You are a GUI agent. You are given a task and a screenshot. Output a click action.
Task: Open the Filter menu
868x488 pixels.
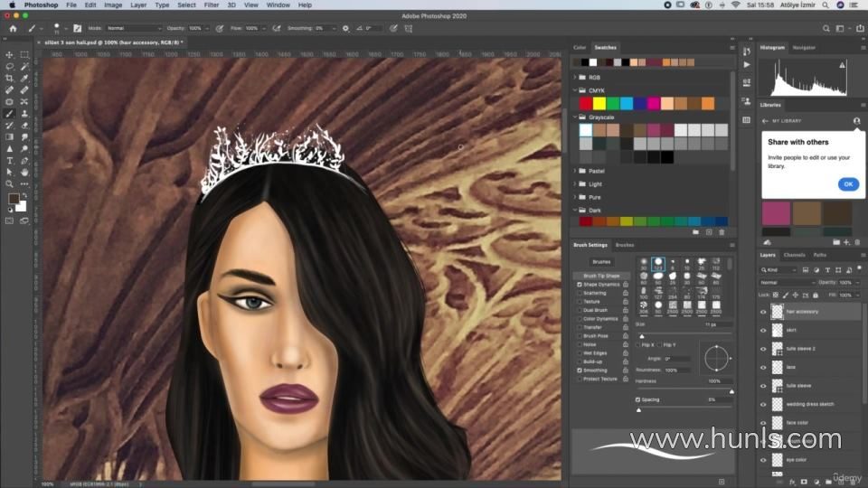211,5
